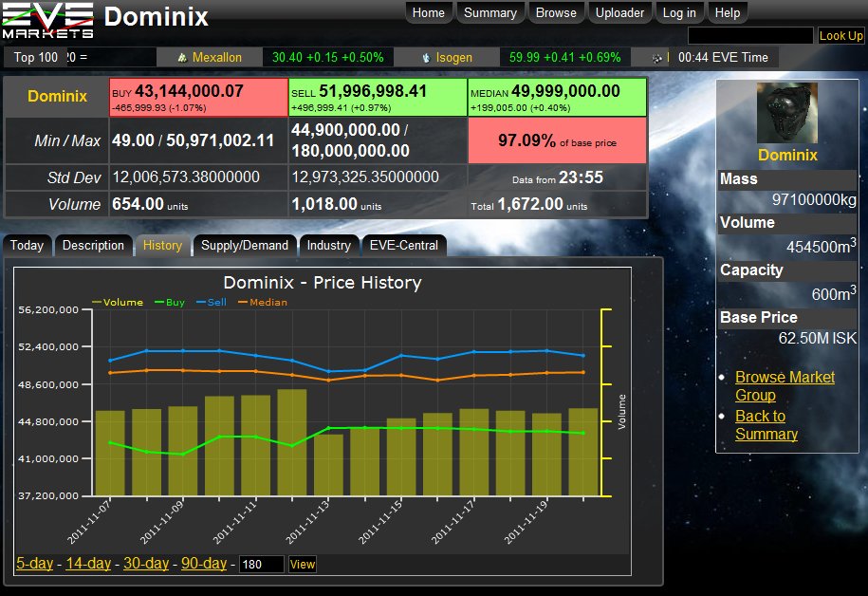
Task: Click the 2011-11-19 date label on chart
Action: (526, 522)
